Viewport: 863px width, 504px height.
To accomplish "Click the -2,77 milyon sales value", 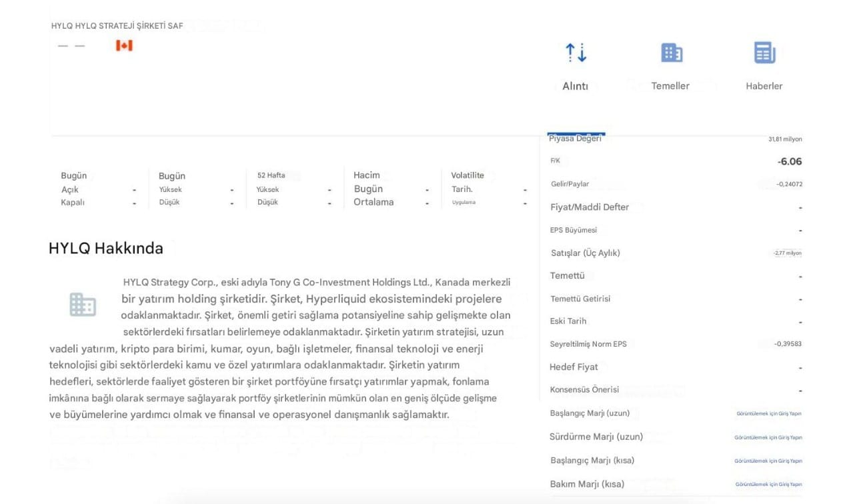I will click(x=787, y=253).
